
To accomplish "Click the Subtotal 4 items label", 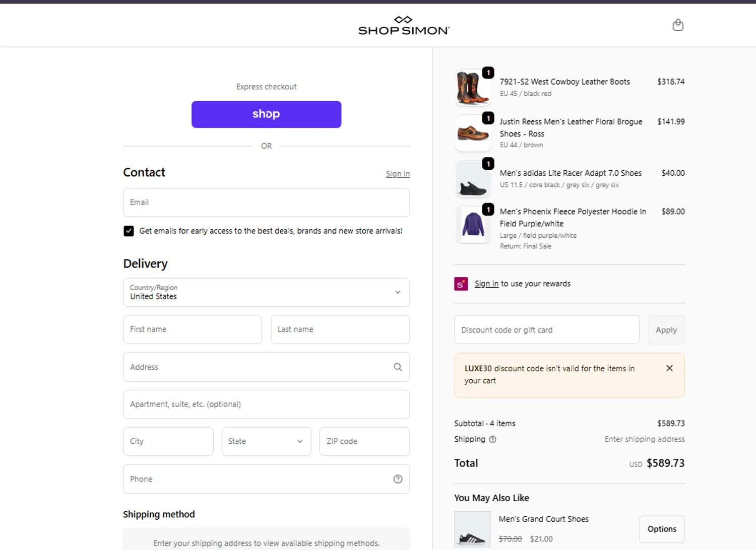I will (x=484, y=424).
